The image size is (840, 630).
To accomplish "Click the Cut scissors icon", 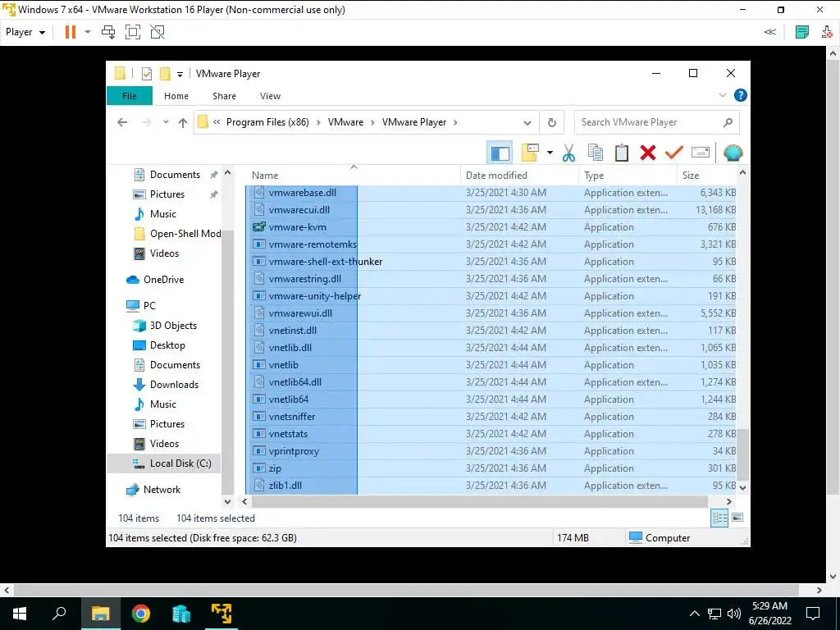I will click(569, 153).
